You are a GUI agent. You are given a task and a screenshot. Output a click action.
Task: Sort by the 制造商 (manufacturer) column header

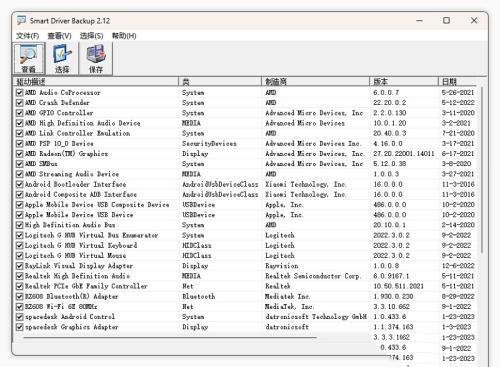tap(315, 81)
